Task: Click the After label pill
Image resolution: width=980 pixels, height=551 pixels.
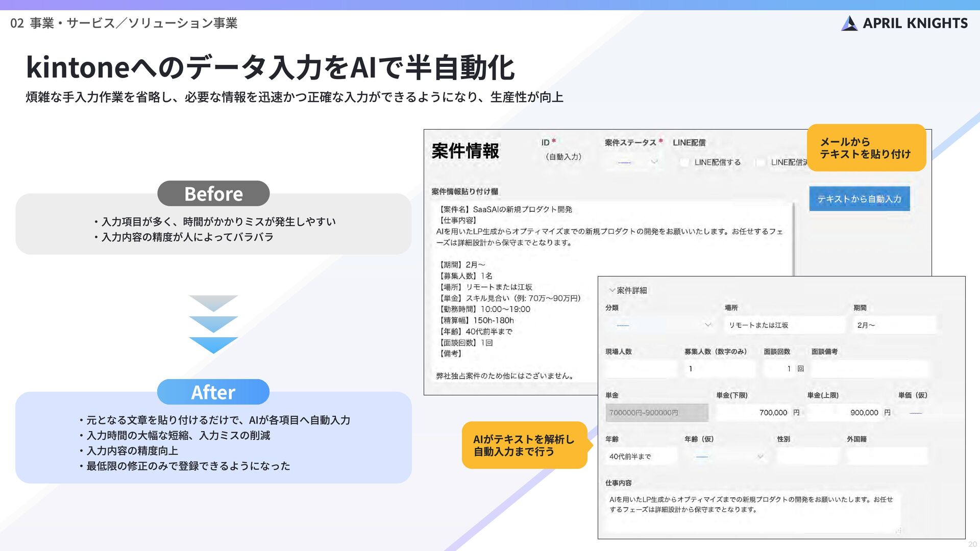Action: pyautogui.click(x=213, y=392)
